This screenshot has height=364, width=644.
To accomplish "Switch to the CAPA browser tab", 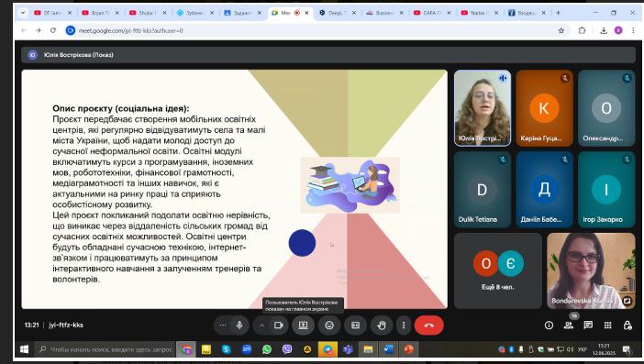I will pyautogui.click(x=430, y=13).
